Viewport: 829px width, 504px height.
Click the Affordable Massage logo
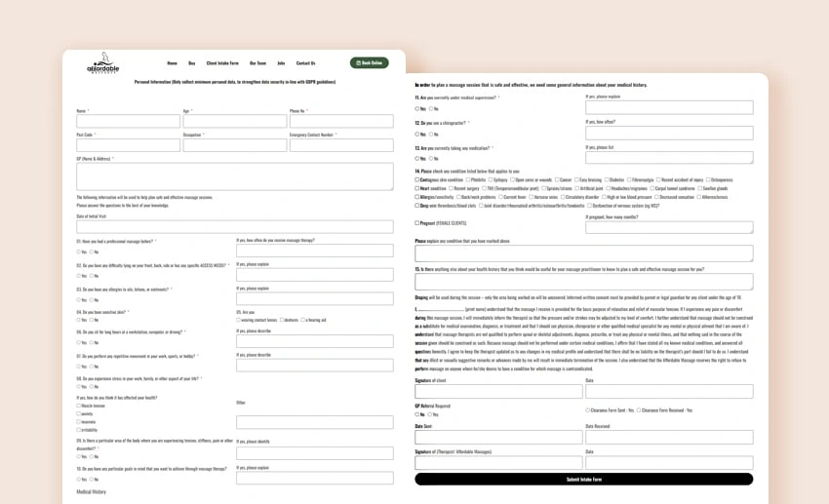click(103, 62)
